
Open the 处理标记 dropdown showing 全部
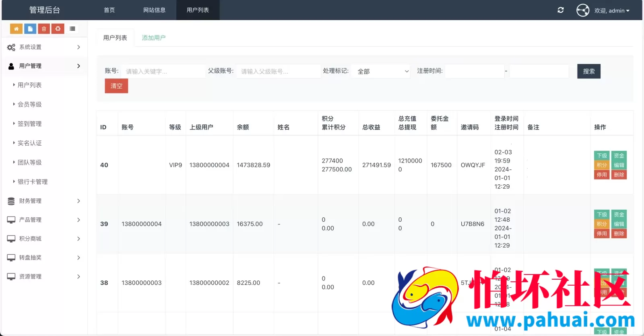click(x=381, y=71)
